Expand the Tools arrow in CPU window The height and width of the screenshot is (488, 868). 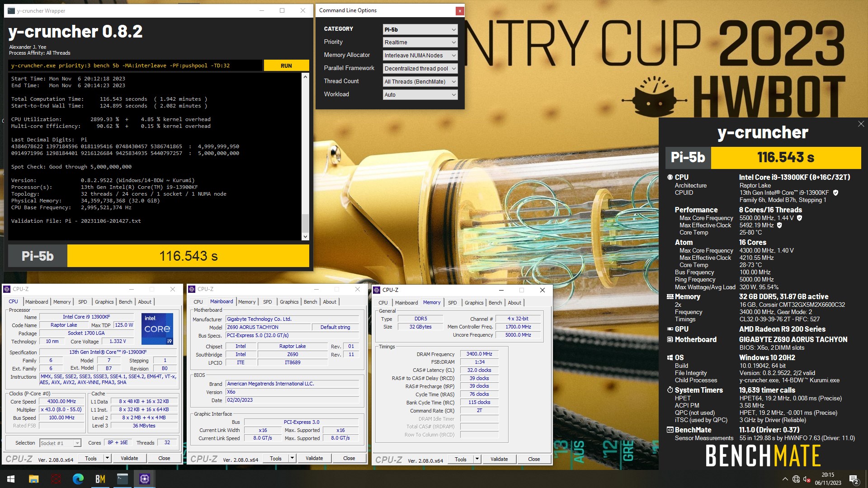107,458
